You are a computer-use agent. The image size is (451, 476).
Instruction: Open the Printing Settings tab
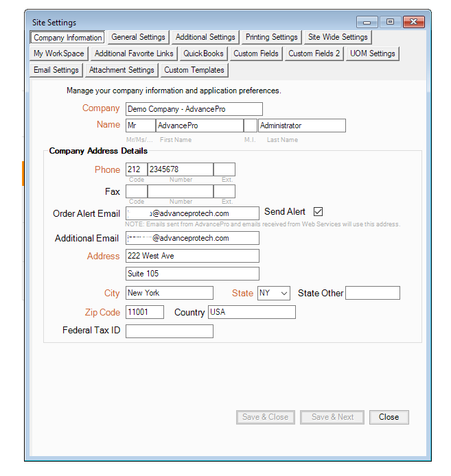pos(271,37)
